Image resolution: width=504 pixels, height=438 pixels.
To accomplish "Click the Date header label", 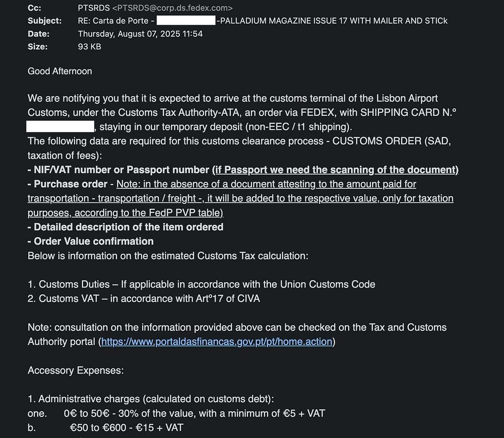I will (38, 34).
